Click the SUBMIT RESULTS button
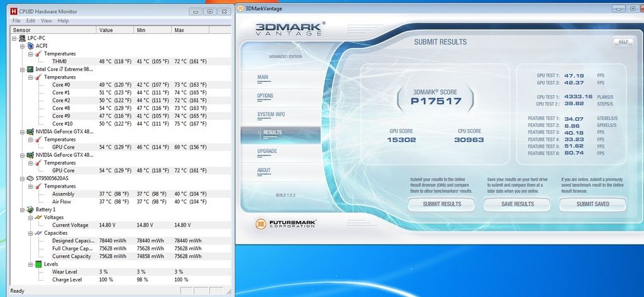 tap(441, 204)
